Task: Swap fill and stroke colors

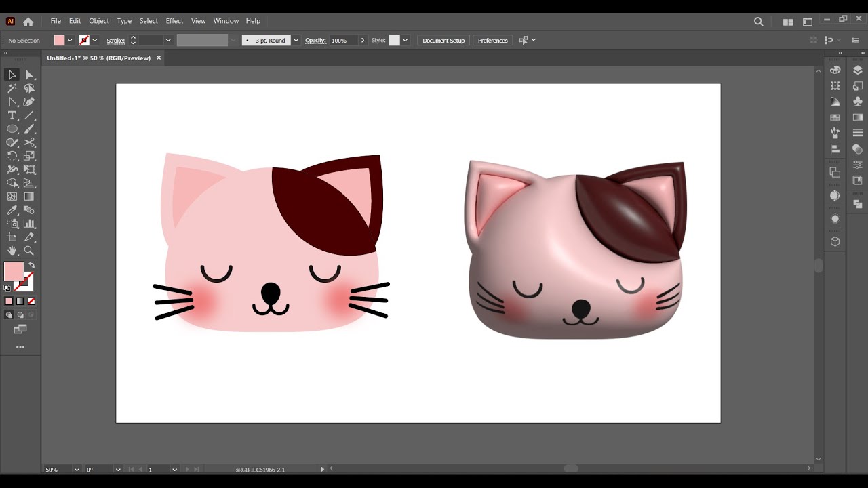Action: point(31,266)
